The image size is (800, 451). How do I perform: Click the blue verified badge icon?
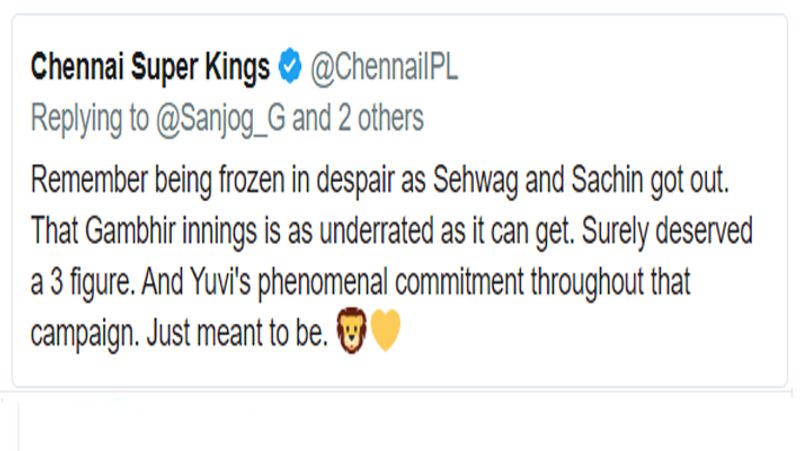[290, 65]
